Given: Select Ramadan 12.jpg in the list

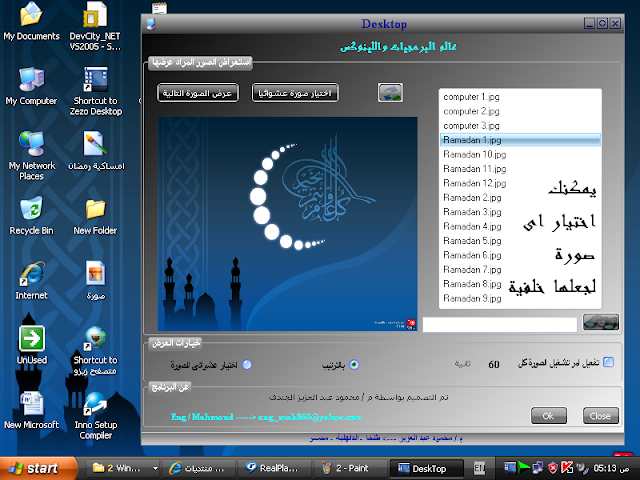Looking at the screenshot, I should click(x=520, y=183).
